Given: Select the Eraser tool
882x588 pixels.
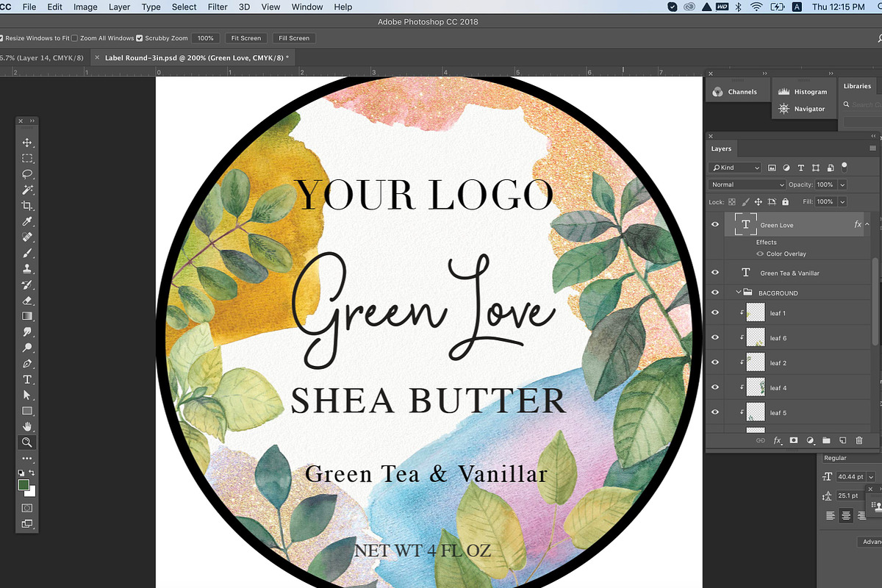Looking at the screenshot, I should point(27,301).
